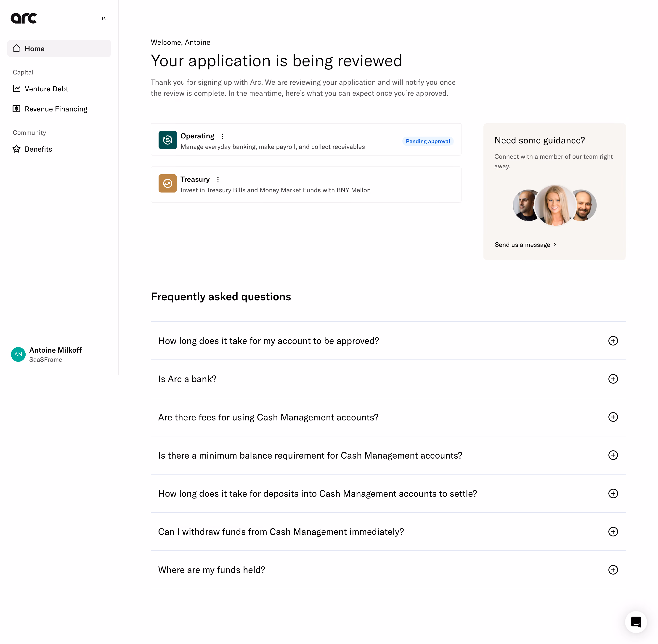Image resolution: width=658 pixels, height=644 pixels.
Task: Click the Arc logo
Action: [24, 18]
